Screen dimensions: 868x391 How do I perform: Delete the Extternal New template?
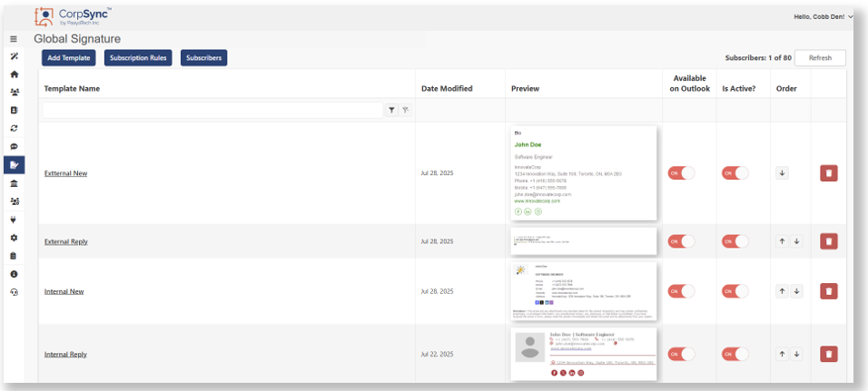point(829,173)
